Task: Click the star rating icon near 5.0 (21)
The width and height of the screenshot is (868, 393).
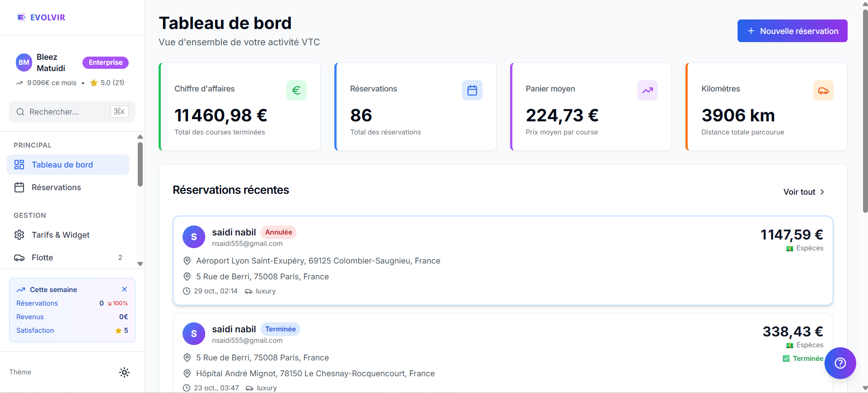Action: coord(94,83)
